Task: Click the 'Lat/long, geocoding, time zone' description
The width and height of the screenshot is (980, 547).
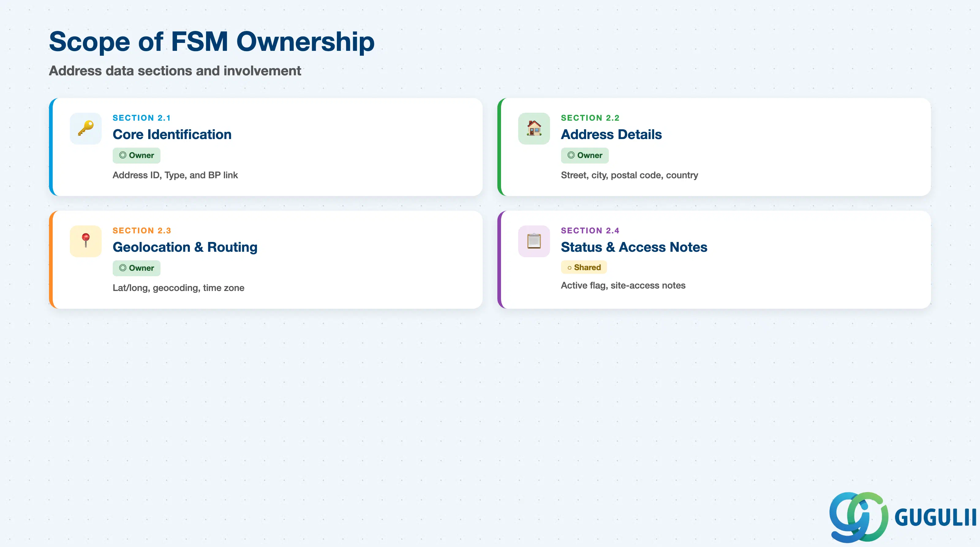Action: [179, 288]
